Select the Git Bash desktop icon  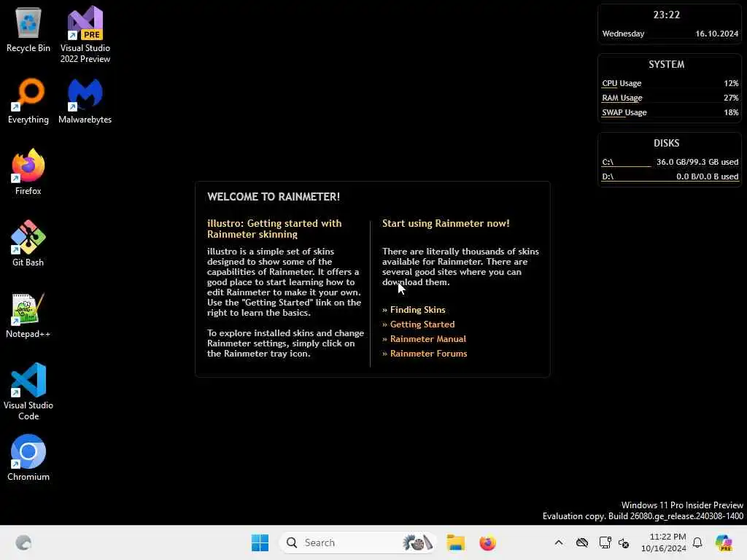coord(28,244)
